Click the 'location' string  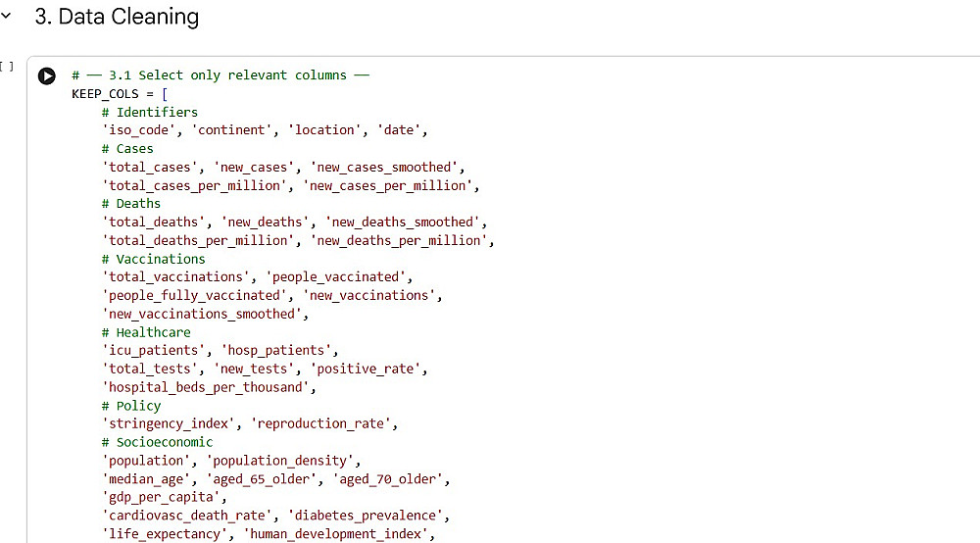pos(324,130)
